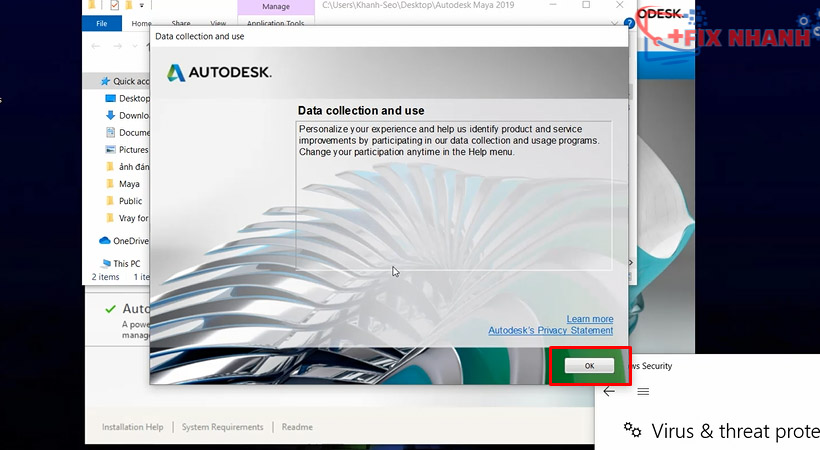Go back in Windows Security window
The image size is (820, 450).
609,391
